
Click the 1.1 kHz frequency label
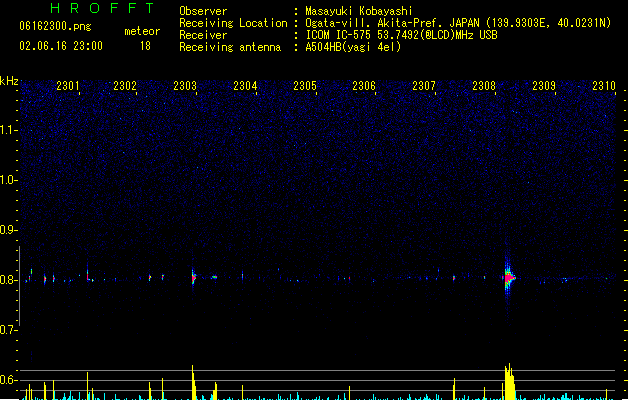tap(8, 130)
